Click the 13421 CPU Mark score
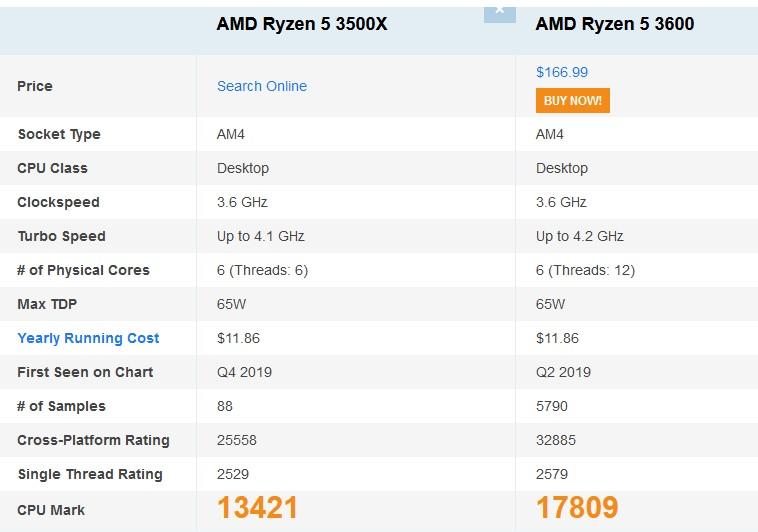758x532 pixels. [x=257, y=508]
